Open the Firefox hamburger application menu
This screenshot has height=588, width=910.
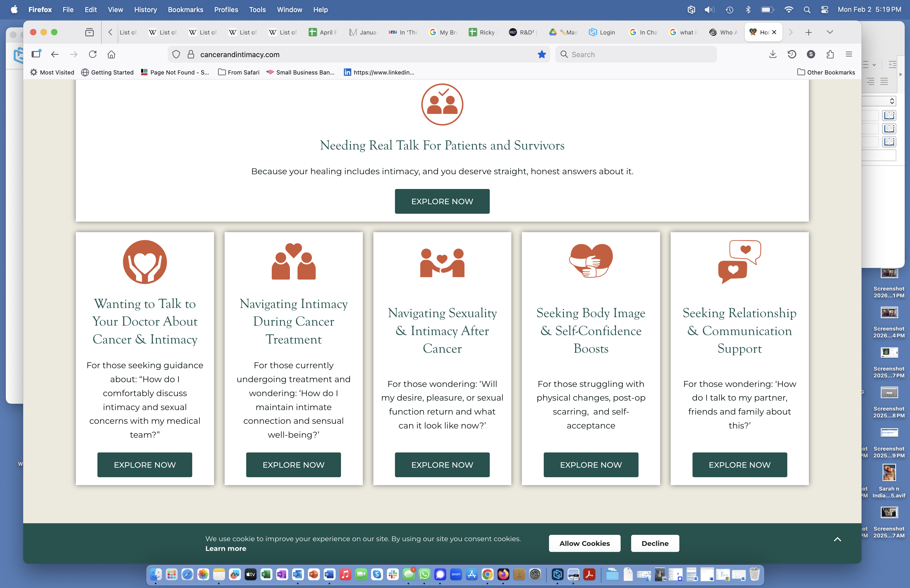coord(849,54)
